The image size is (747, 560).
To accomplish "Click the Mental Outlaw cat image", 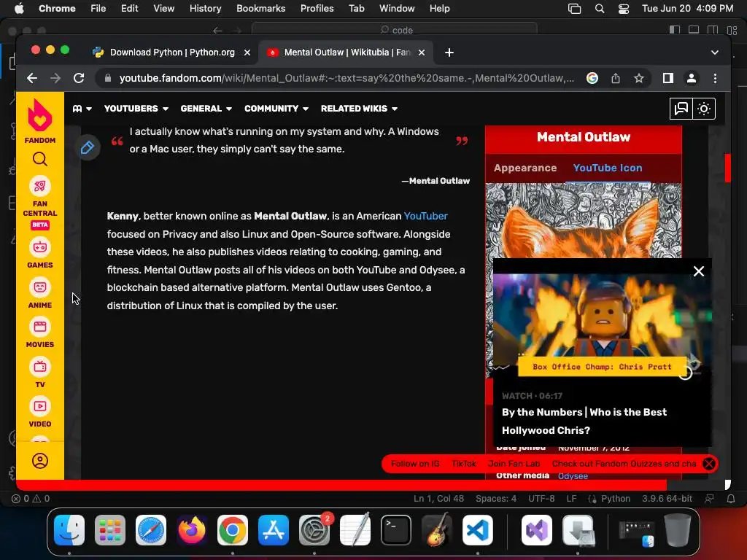I will (x=584, y=220).
